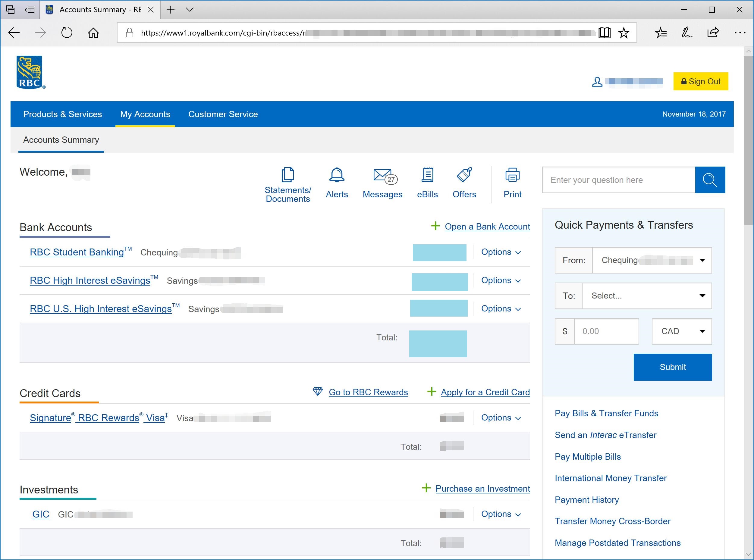Image resolution: width=754 pixels, height=560 pixels.
Task: Open the GIC investment link
Action: (41, 514)
